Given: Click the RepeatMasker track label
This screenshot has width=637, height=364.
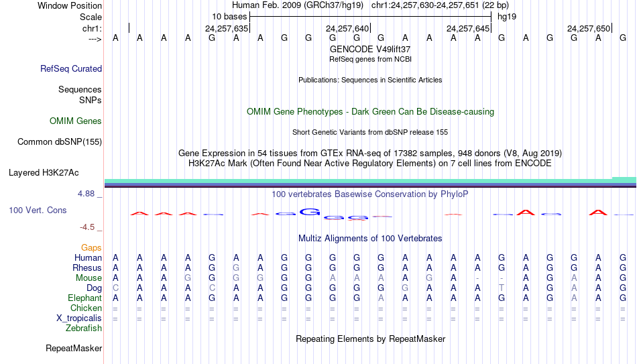Looking at the screenshot, I should [x=74, y=348].
